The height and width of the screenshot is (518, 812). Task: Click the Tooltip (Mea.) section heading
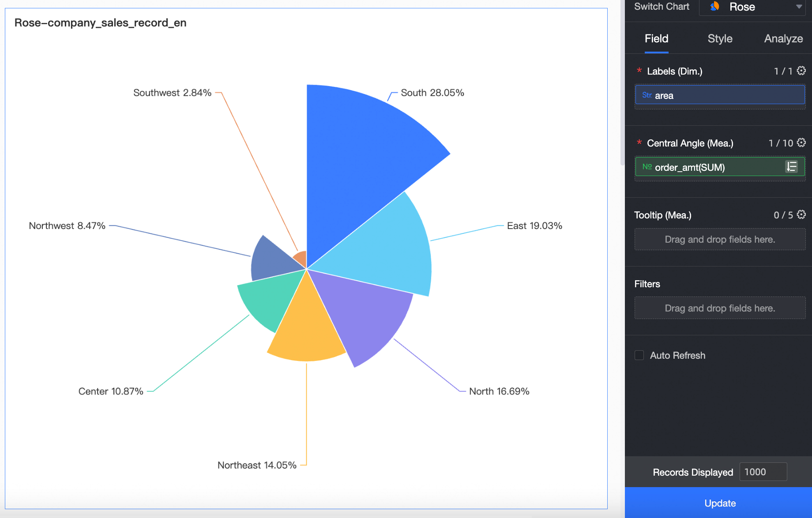coord(663,215)
